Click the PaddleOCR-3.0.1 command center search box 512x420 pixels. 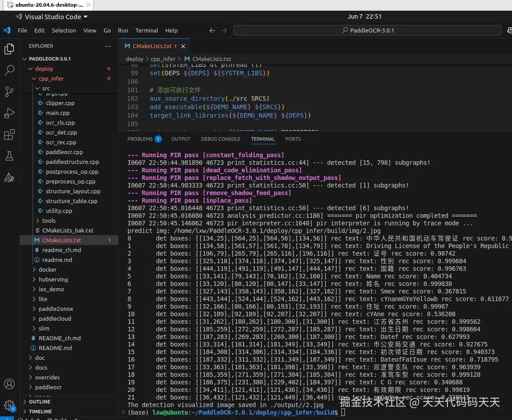pyautogui.click(x=368, y=31)
